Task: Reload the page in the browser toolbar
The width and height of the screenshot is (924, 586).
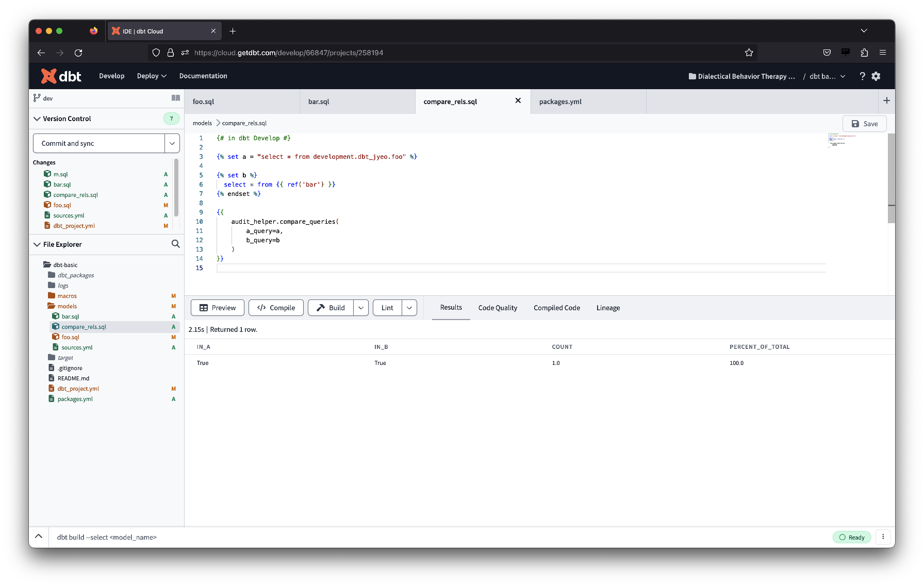Action: [x=78, y=53]
